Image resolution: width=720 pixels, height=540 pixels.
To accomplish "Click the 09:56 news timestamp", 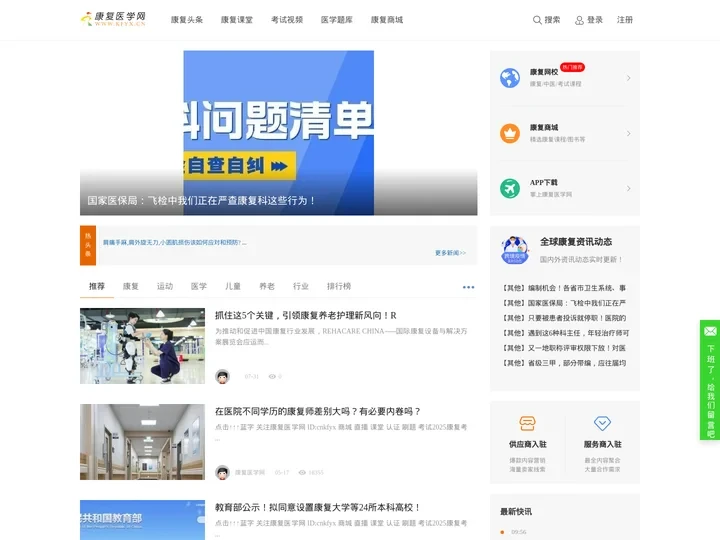I will (x=519, y=532).
